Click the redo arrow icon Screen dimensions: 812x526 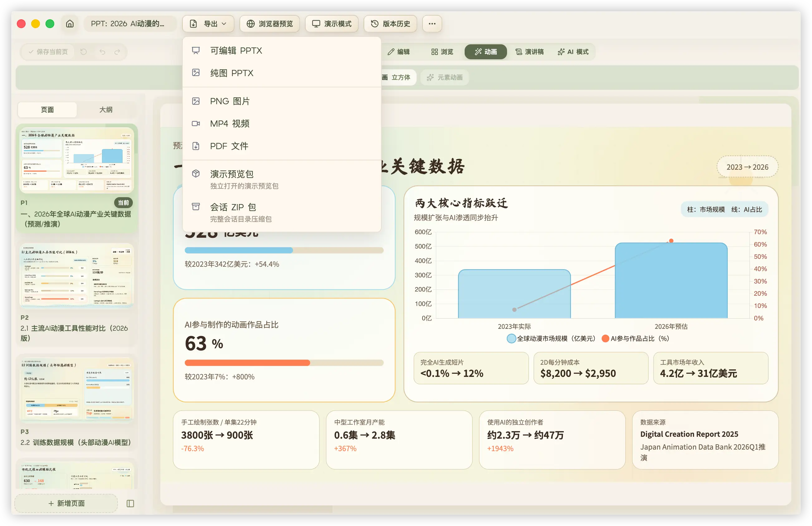[x=117, y=52]
